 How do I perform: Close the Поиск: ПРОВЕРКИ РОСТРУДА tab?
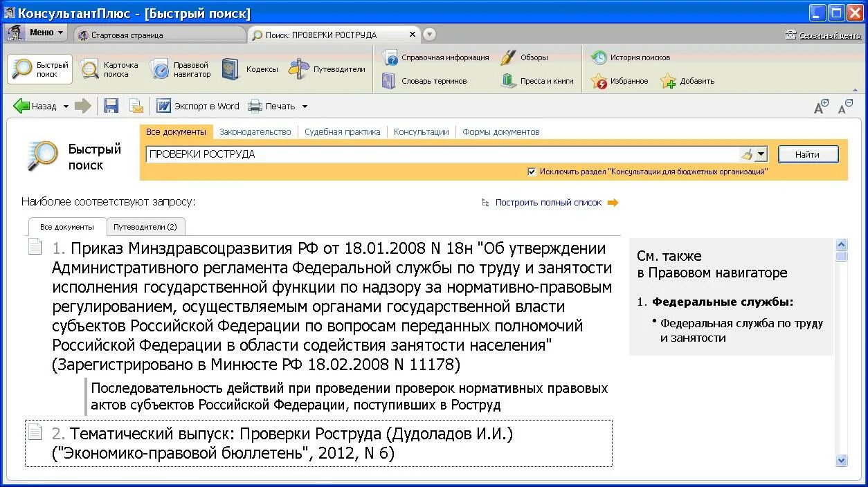point(413,35)
